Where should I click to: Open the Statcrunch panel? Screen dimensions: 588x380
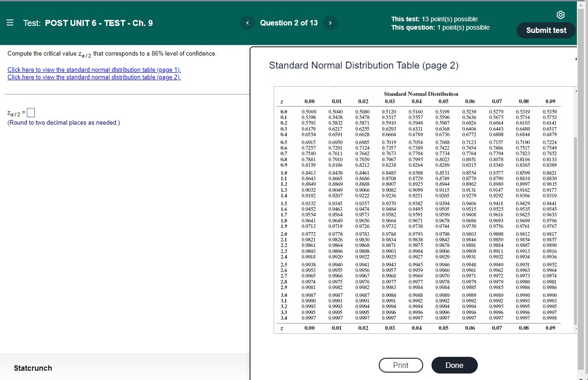pyautogui.click(x=32, y=368)
